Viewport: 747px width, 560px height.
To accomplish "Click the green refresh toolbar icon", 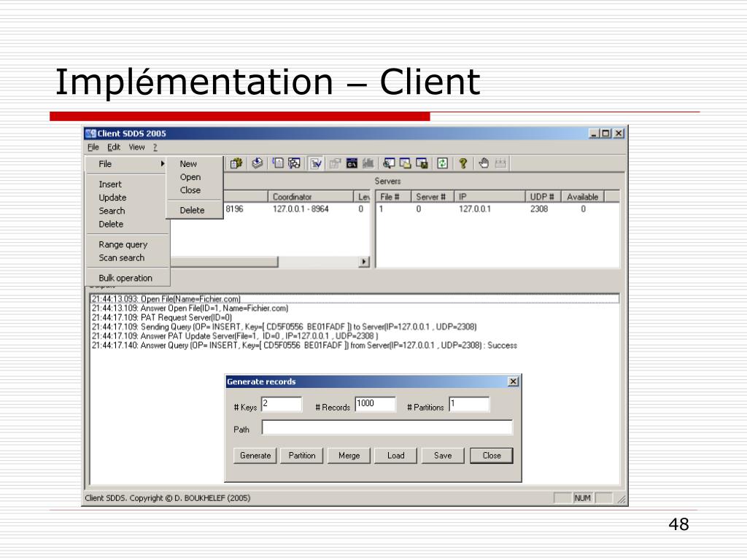I will point(443,163).
